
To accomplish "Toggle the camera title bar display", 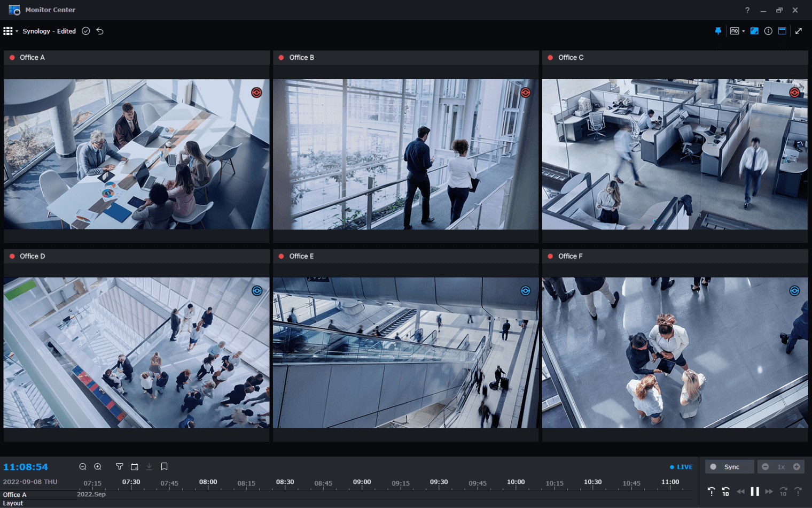I will (x=782, y=31).
